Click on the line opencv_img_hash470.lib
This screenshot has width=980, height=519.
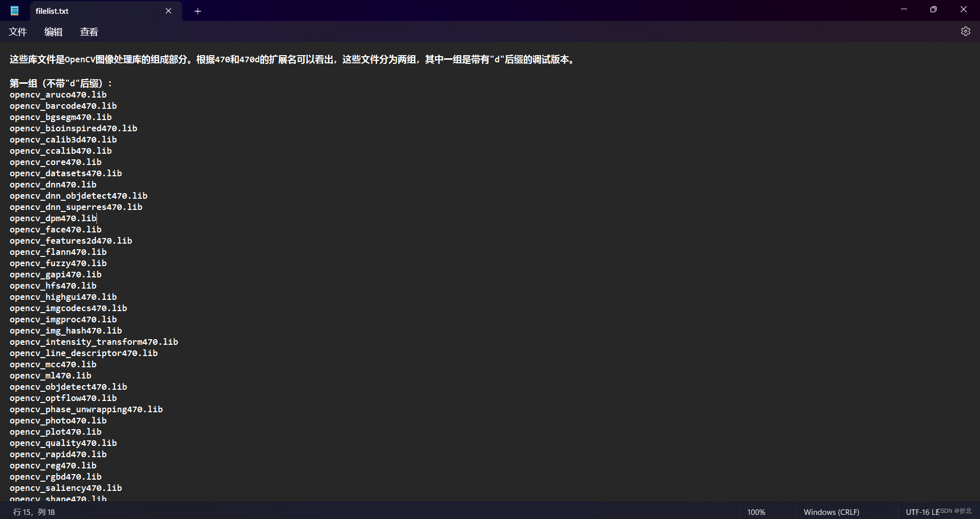pos(66,331)
